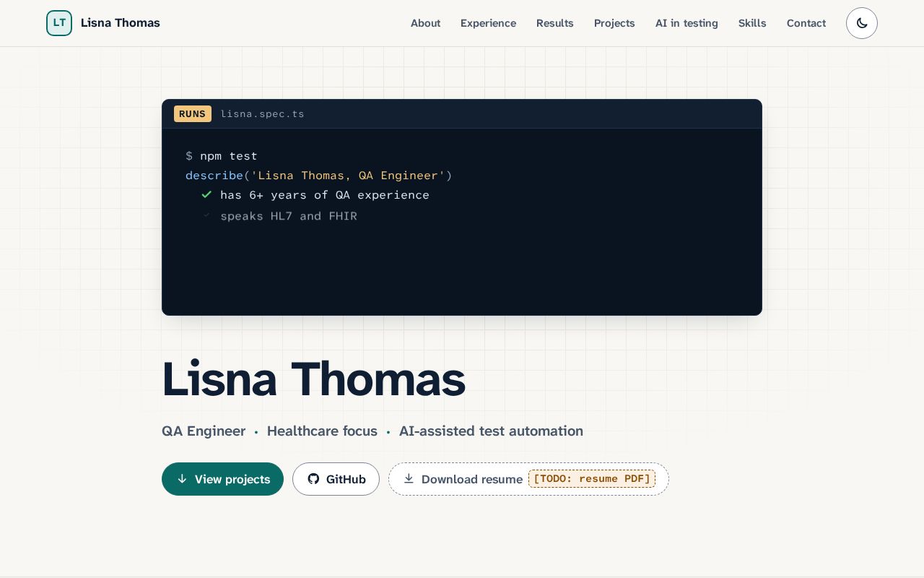Viewport: 924px width, 578px height.
Task: Go to the Experience nav item
Action: 488,23
